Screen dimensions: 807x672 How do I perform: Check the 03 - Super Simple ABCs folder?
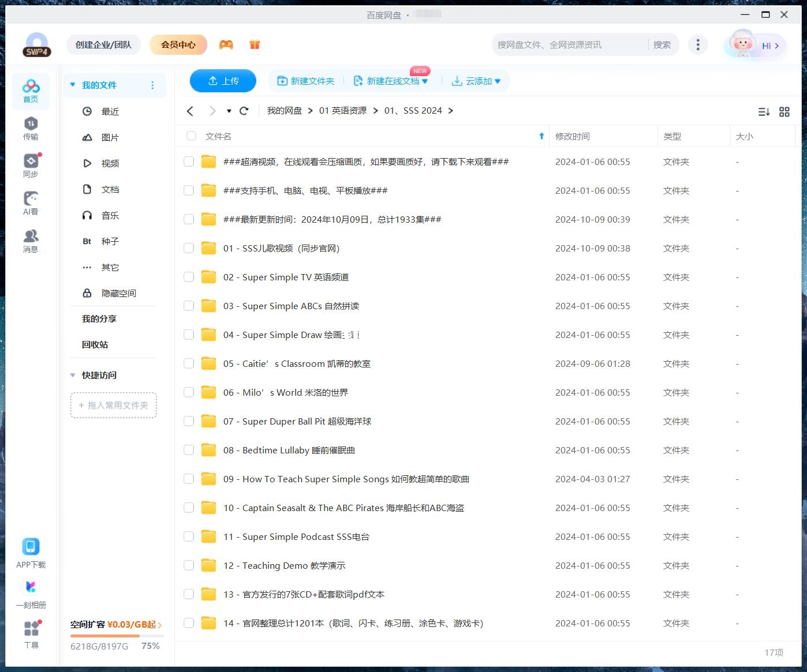pos(189,306)
